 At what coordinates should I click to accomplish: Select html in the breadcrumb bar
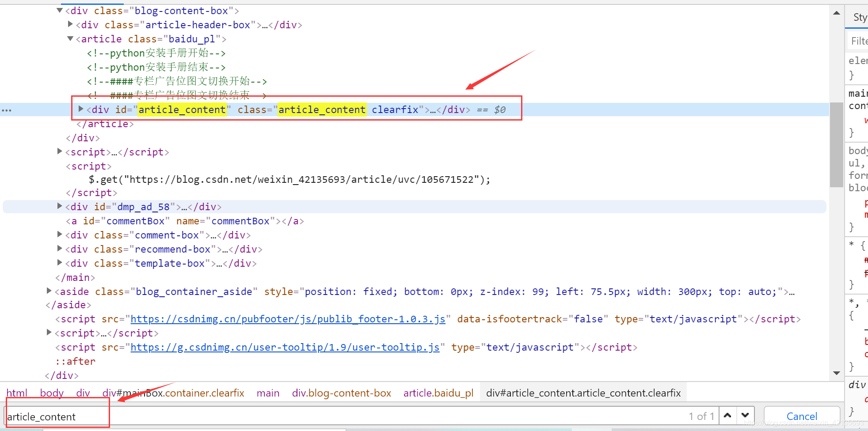[17, 393]
